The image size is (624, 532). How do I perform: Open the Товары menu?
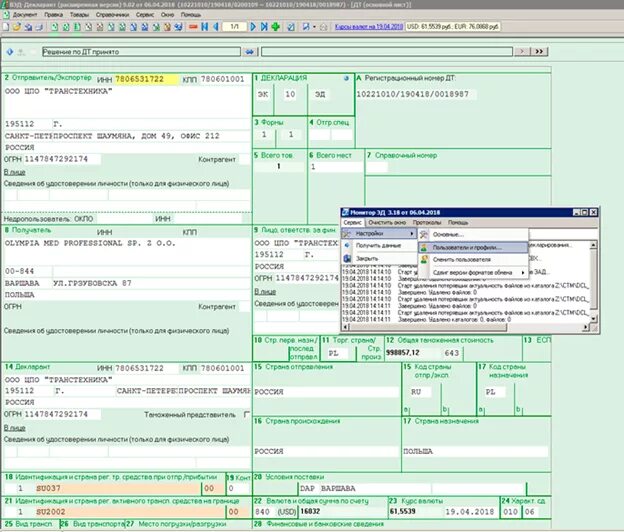79,15
